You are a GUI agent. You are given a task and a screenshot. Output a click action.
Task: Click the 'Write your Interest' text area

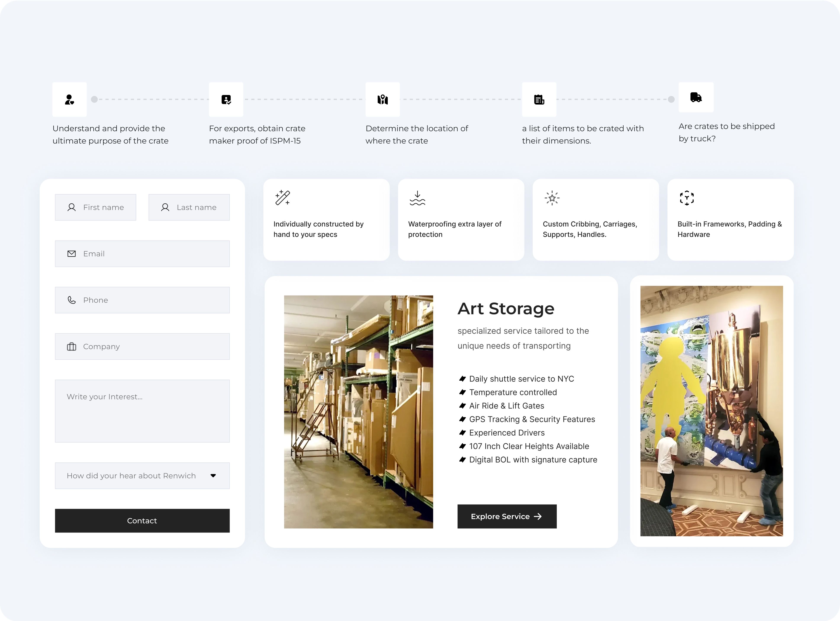(x=142, y=411)
